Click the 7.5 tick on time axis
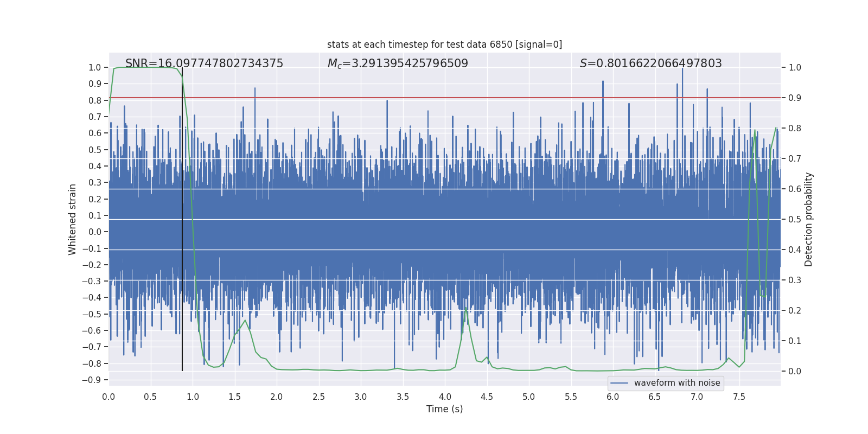 pyautogui.click(x=739, y=397)
